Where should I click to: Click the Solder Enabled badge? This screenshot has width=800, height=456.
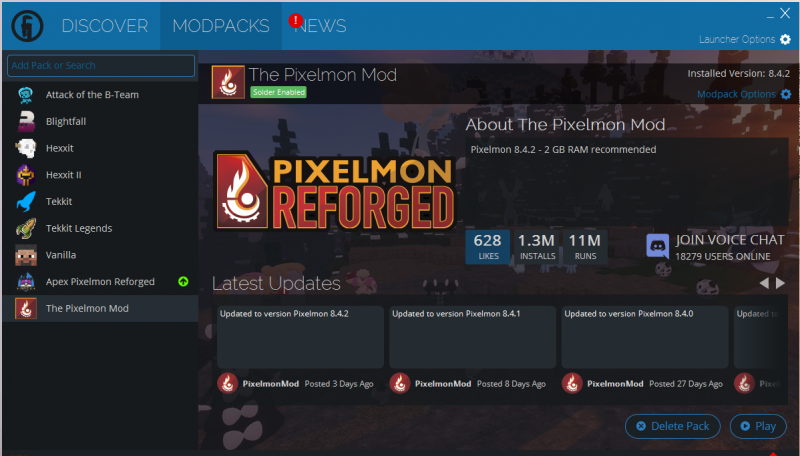[x=278, y=92]
